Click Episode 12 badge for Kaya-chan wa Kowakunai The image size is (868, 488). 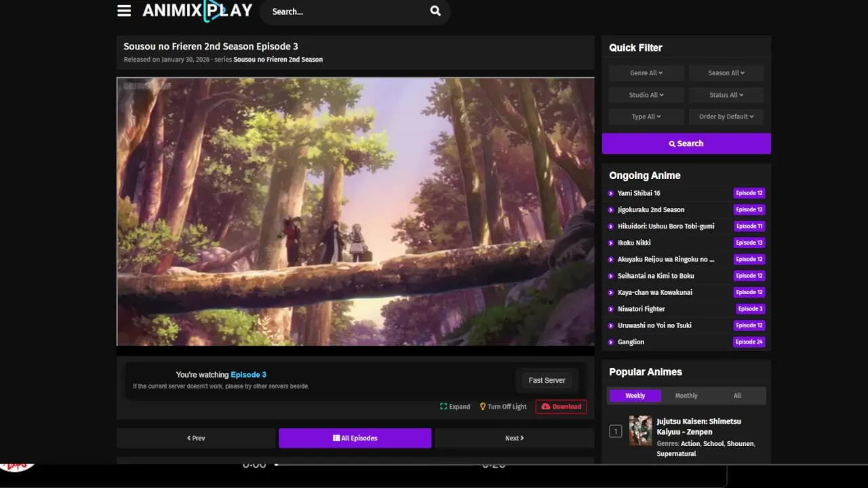point(749,292)
